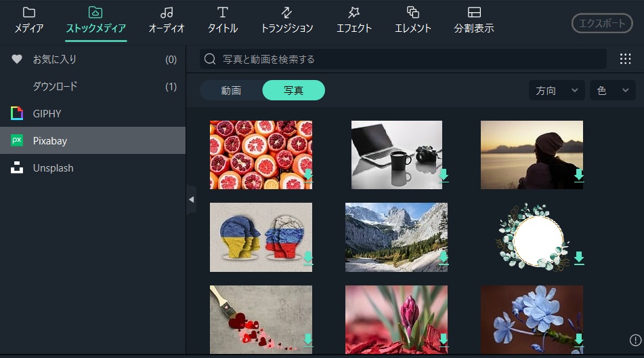Image resolution: width=644 pixels, height=358 pixels.
Task: Open the grid view options icon
Action: click(625, 59)
